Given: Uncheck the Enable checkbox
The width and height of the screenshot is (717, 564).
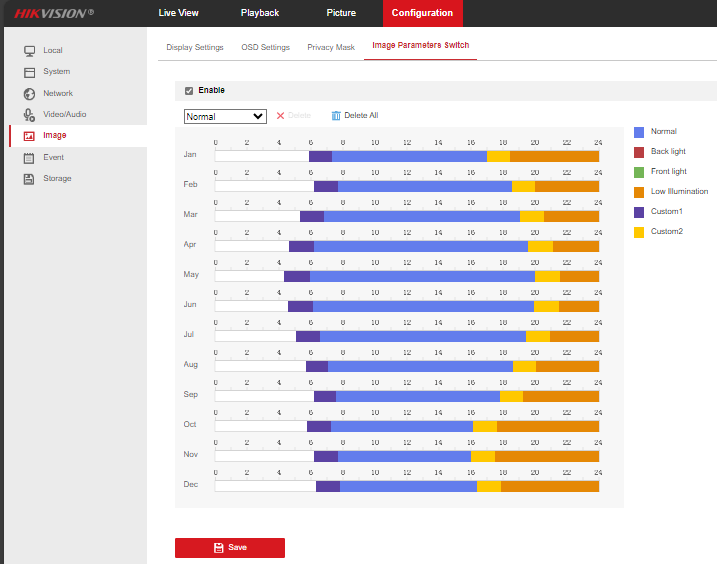Looking at the screenshot, I should coord(189,91).
